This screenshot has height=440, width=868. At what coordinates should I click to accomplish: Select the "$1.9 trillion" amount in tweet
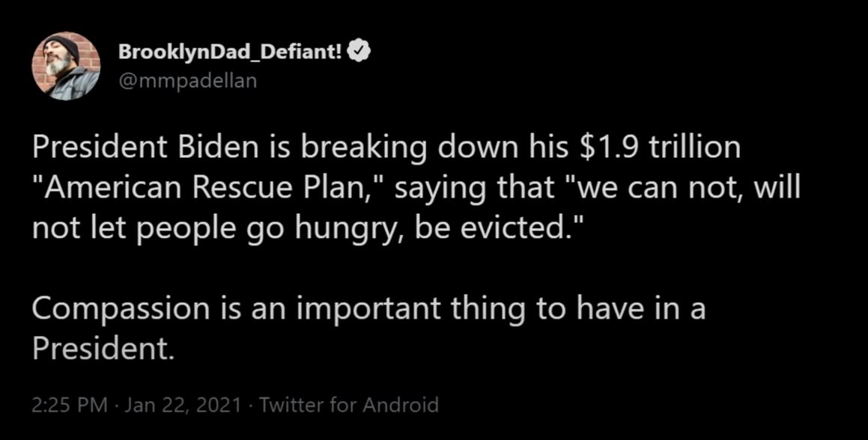(660, 147)
